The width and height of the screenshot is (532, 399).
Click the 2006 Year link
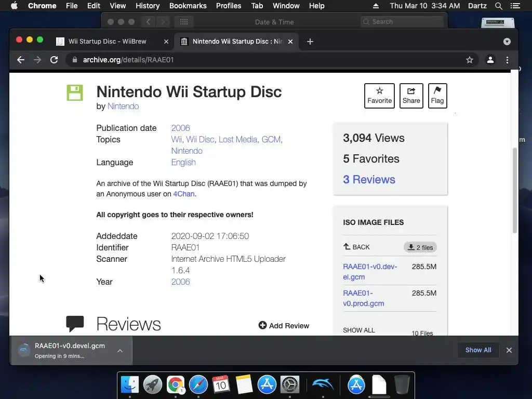click(x=180, y=282)
